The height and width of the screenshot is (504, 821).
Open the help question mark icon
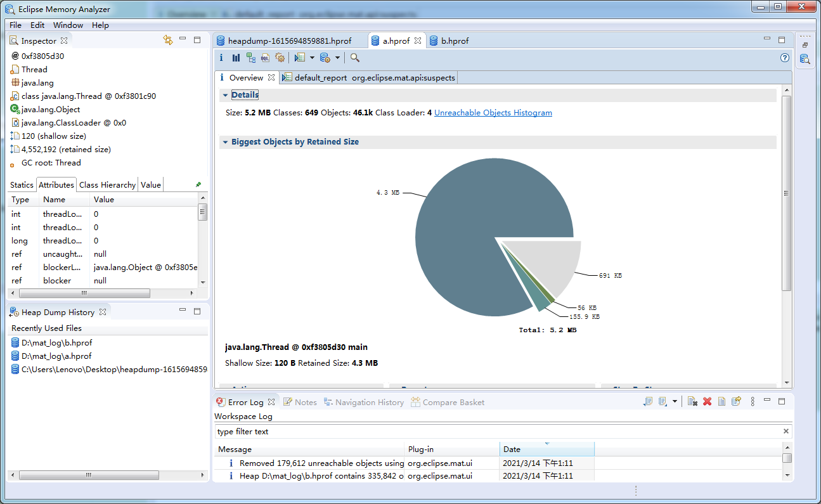(x=785, y=58)
